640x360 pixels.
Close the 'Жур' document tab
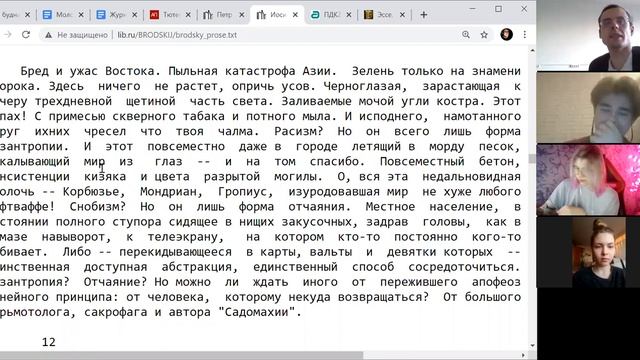pyautogui.click(x=134, y=15)
